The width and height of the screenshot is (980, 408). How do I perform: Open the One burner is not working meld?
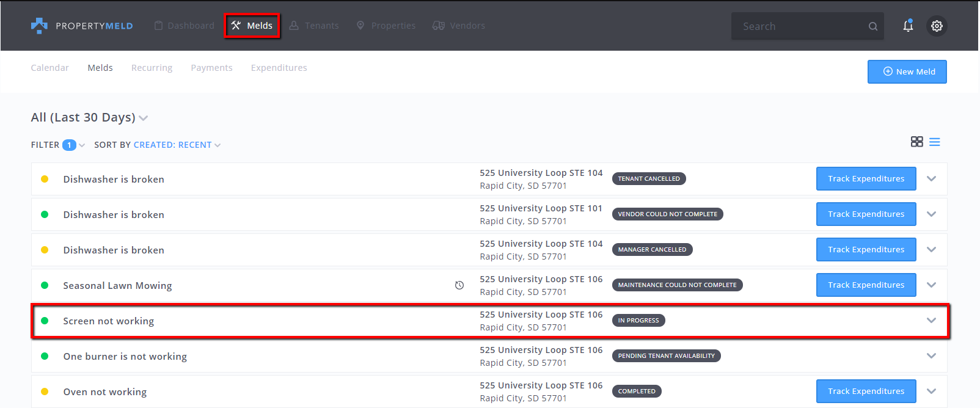(125, 357)
